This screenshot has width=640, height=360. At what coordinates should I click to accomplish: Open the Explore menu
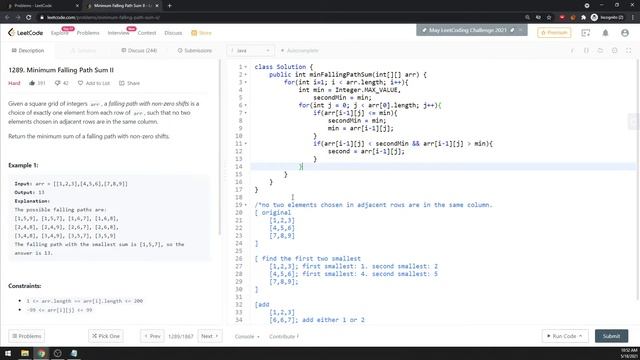(60, 33)
